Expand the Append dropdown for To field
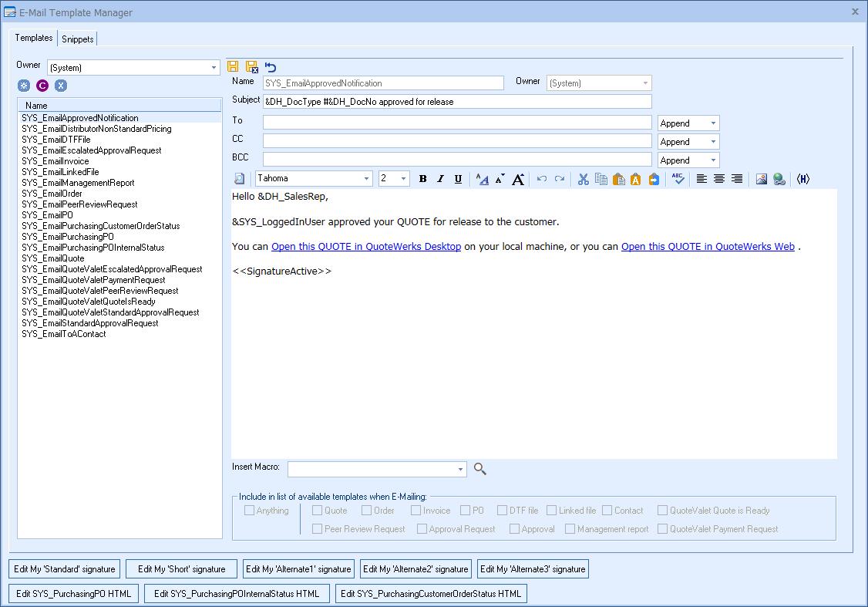The width and height of the screenshot is (868, 607). point(713,123)
